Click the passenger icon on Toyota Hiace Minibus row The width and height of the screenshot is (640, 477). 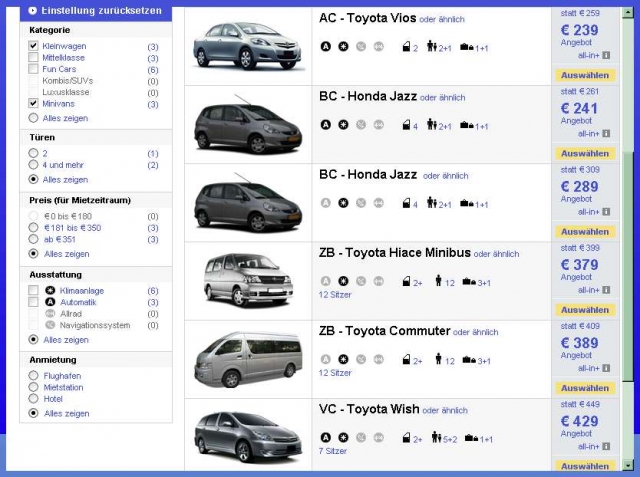(438, 281)
